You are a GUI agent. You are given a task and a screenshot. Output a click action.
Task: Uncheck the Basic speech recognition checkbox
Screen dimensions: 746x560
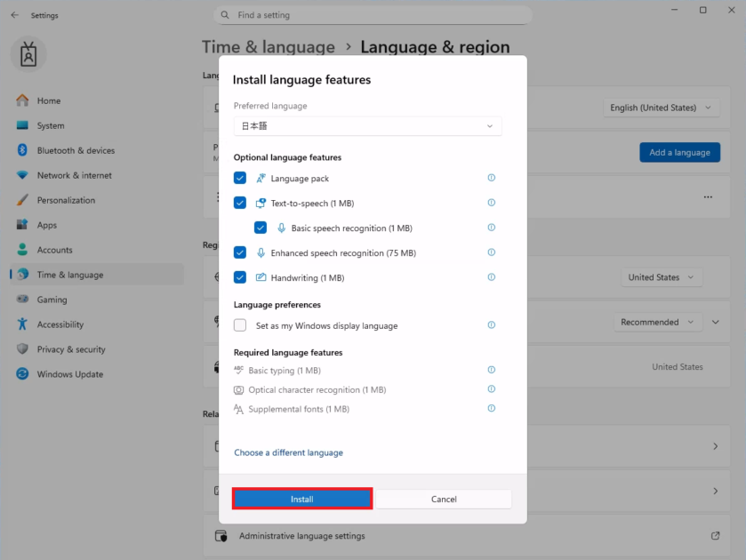[261, 228]
